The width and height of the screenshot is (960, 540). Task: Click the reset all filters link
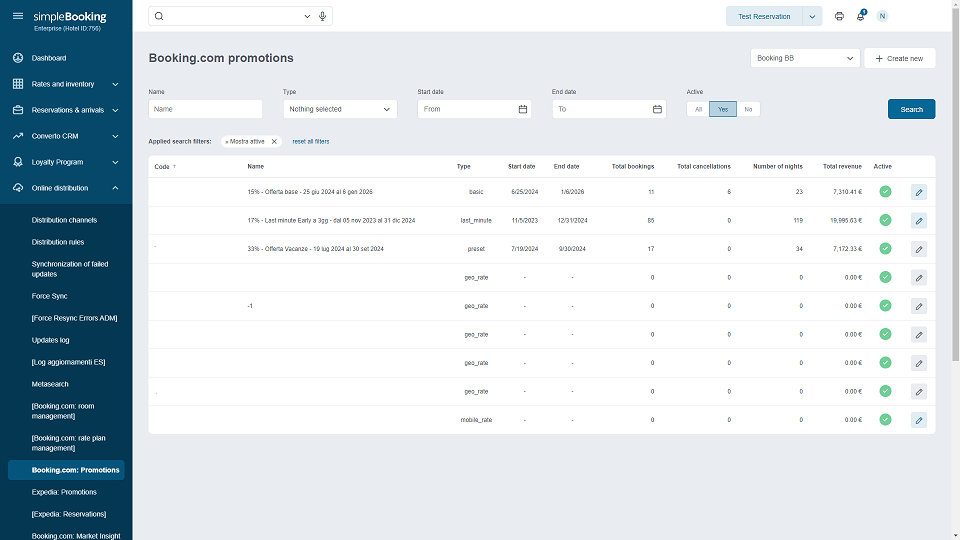(310, 142)
